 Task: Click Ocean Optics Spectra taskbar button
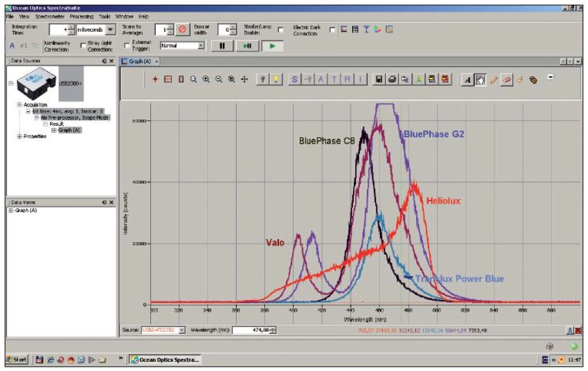pyautogui.click(x=164, y=359)
